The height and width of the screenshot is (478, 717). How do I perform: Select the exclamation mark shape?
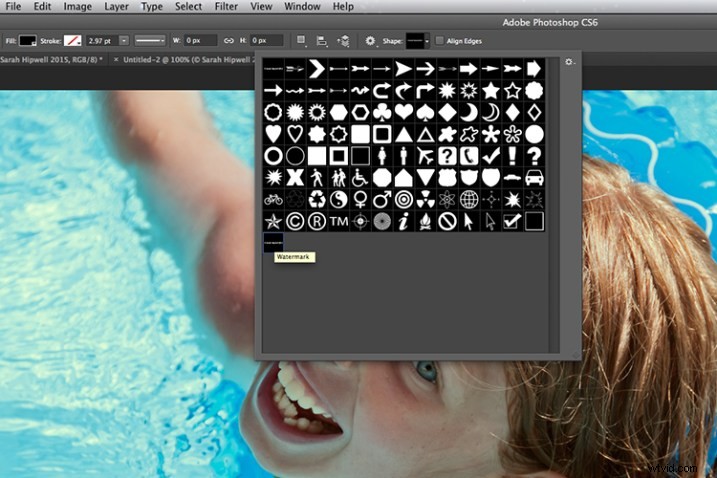[512, 156]
